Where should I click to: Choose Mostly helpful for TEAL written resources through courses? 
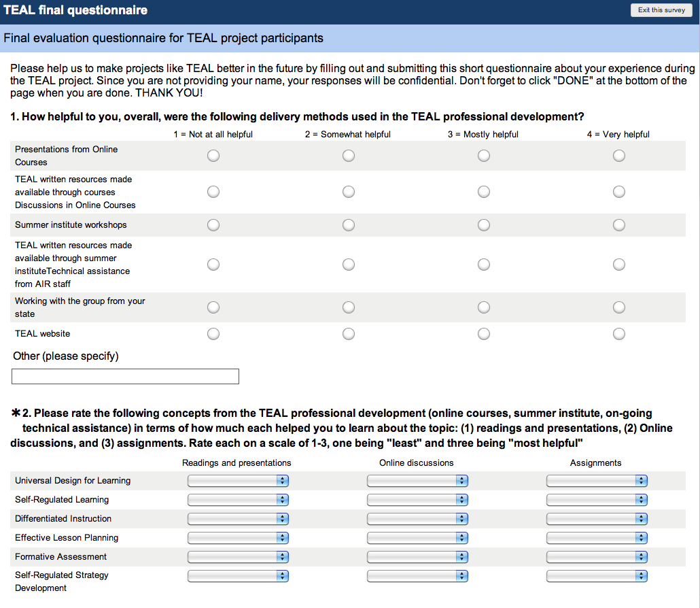coord(484,192)
